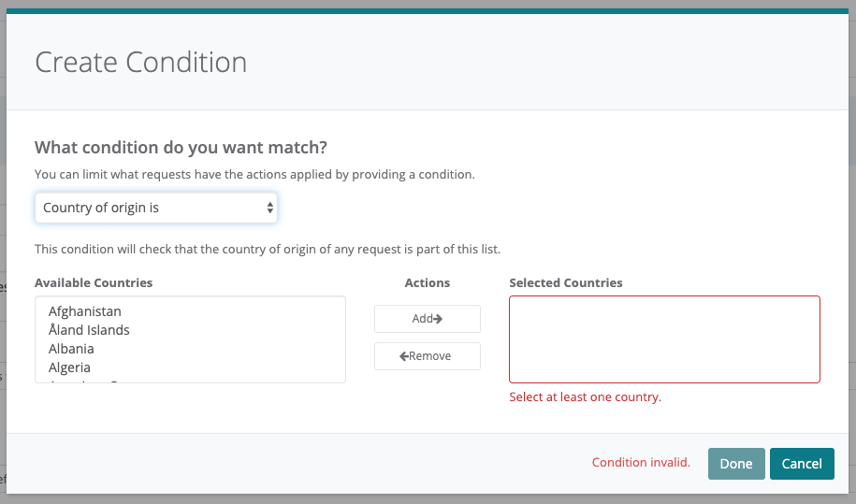
Task: Click the "Selected Countries" label
Action: [566, 282]
